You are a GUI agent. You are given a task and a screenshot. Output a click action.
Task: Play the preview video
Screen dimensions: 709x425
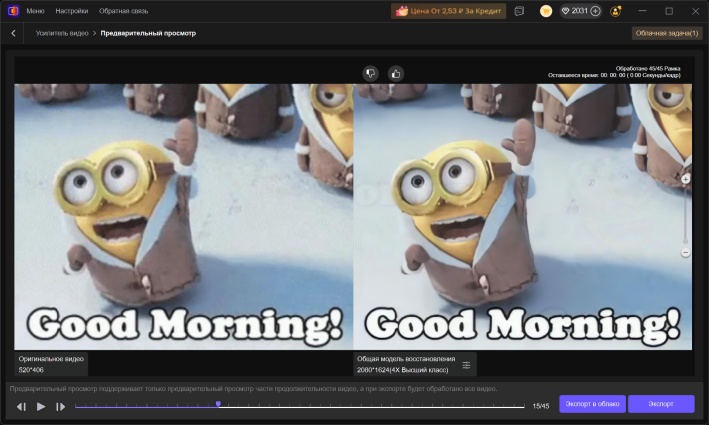coord(41,406)
